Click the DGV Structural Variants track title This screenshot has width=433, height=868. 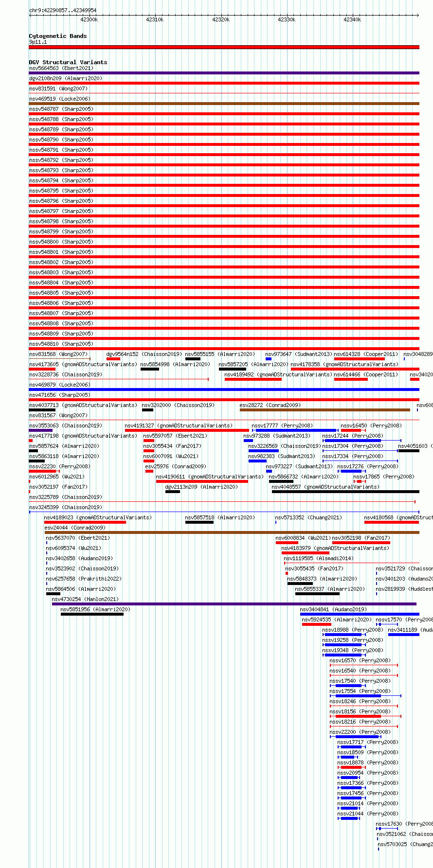click(x=68, y=62)
